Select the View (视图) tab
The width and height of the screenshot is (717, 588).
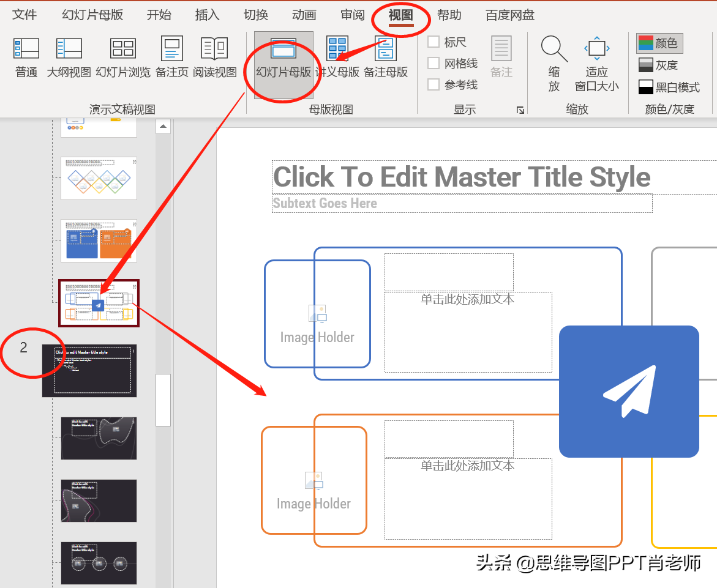(x=401, y=15)
